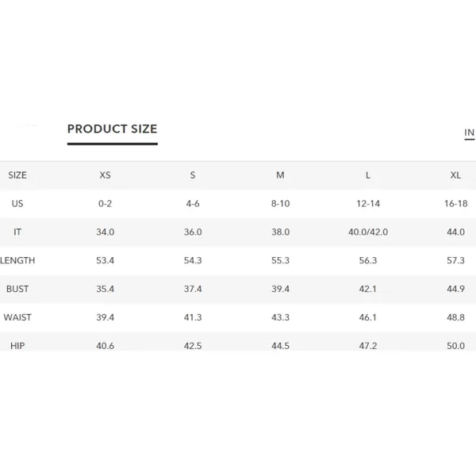This screenshot has height=476, width=476.
Task: Switch units with the IN toggle
Action: click(x=470, y=132)
